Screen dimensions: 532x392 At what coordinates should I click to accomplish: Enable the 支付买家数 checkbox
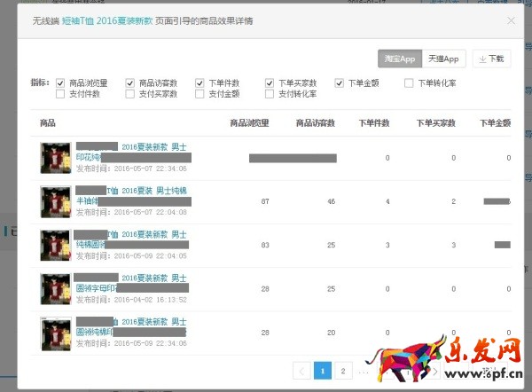pos(130,94)
